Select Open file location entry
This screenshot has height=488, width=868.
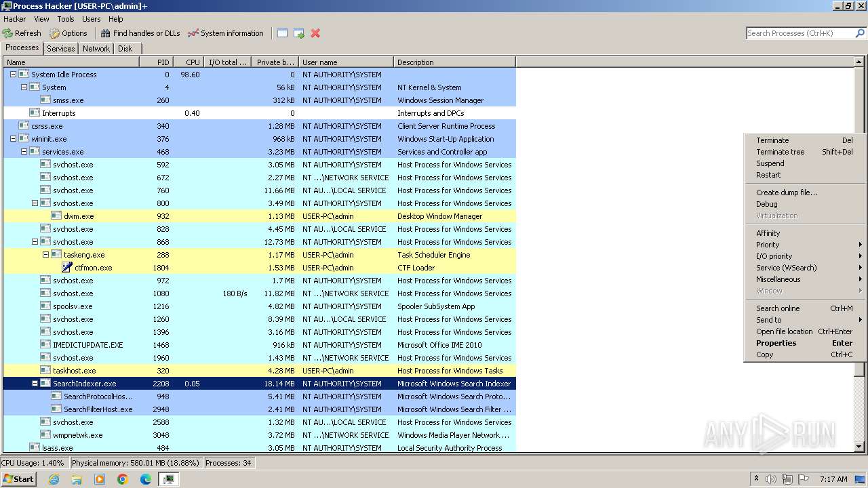(804, 331)
